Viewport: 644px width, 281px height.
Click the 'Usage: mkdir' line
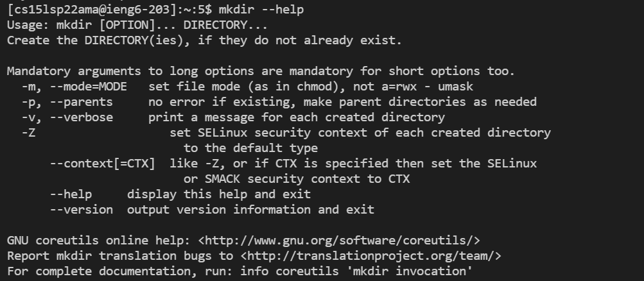(x=137, y=25)
